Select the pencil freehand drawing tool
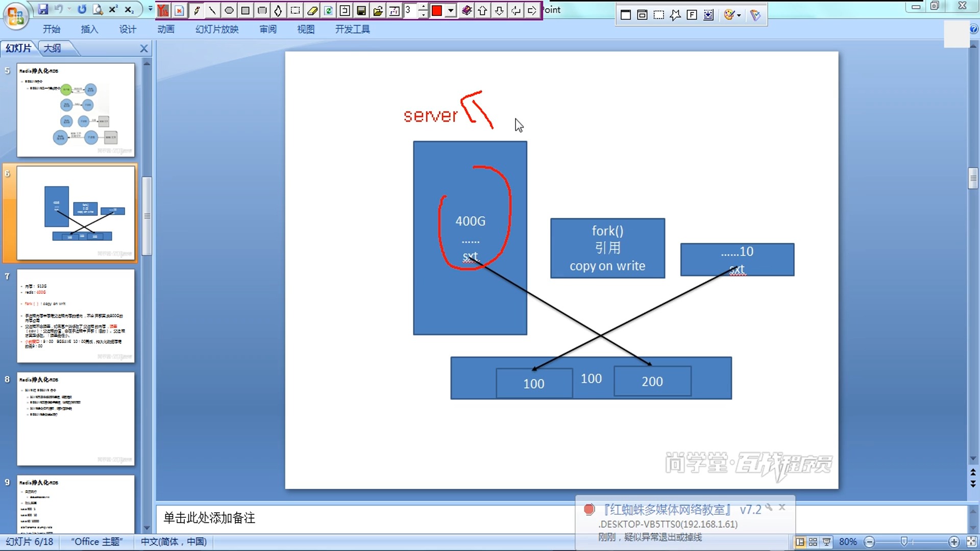 (x=197, y=11)
